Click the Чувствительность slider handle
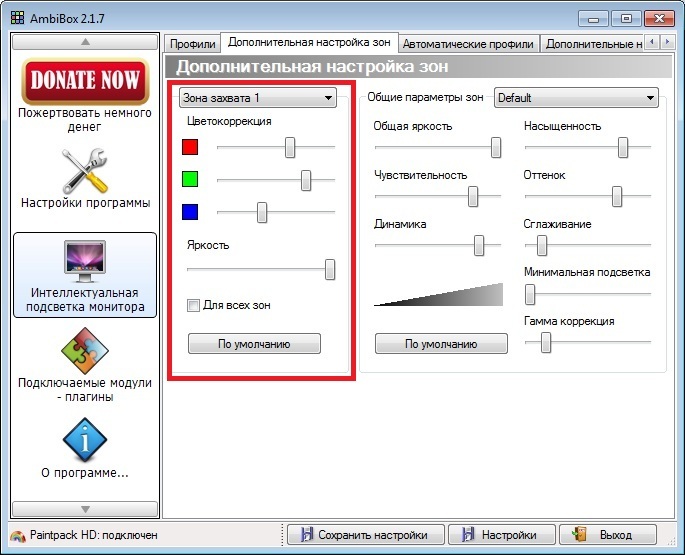 click(x=473, y=197)
